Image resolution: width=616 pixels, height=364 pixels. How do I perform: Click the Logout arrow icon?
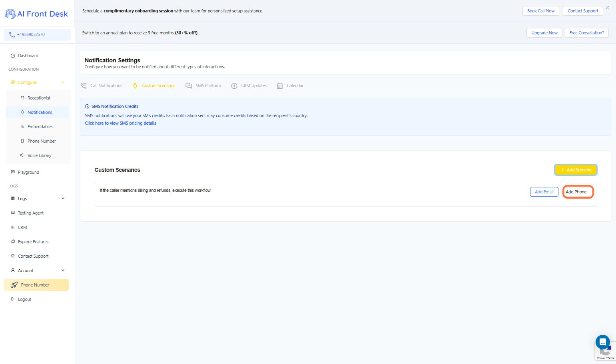pos(13,299)
